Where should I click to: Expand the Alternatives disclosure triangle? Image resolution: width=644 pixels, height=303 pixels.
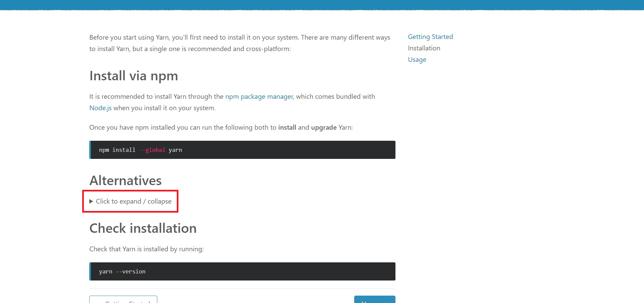pos(91,201)
